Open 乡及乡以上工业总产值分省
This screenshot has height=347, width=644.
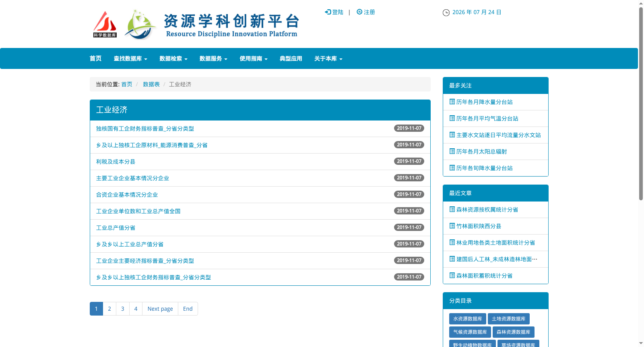click(130, 244)
